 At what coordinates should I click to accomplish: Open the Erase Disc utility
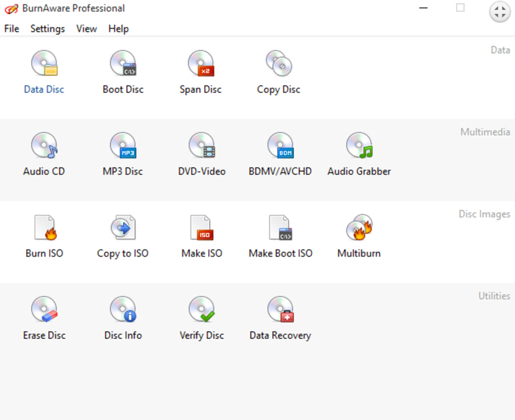44,310
